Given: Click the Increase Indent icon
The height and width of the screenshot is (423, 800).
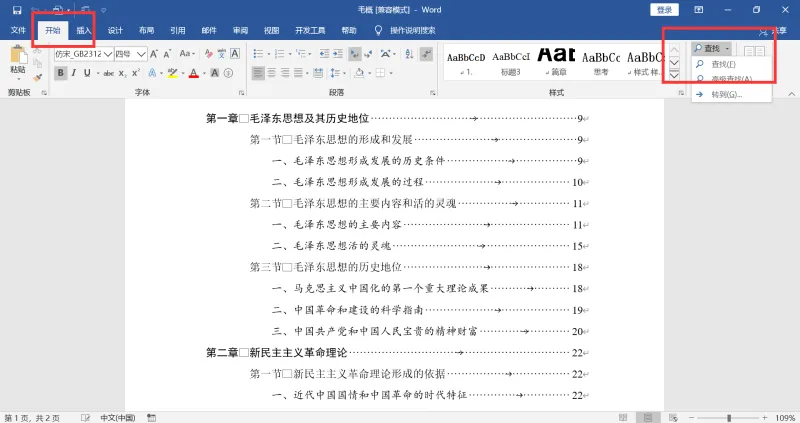Looking at the screenshot, I should click(x=338, y=54).
